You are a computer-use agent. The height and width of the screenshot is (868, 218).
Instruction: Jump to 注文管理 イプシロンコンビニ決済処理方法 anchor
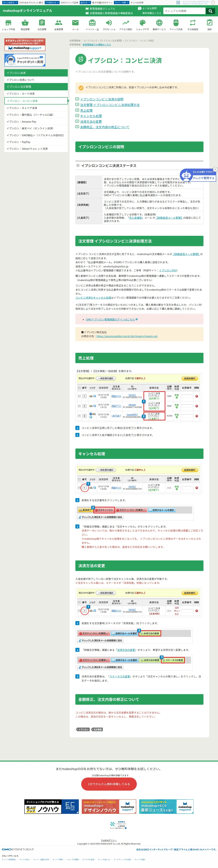(110, 105)
